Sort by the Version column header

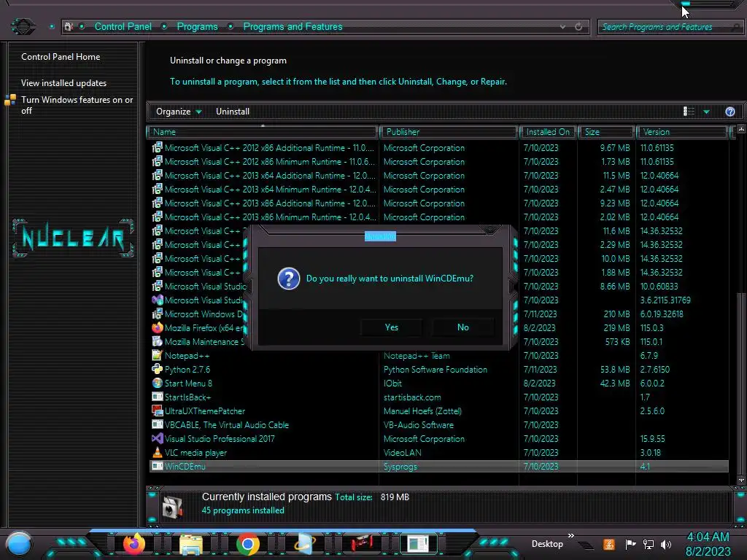[x=682, y=132]
